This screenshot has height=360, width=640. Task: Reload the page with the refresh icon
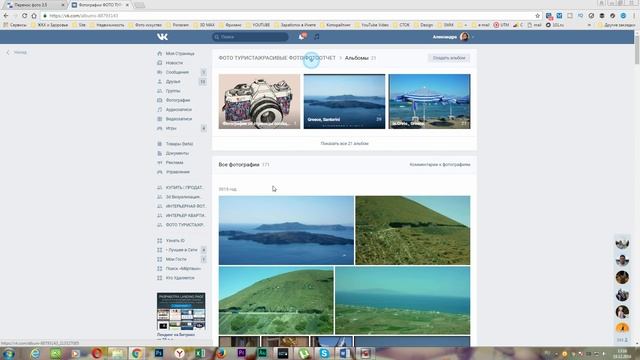pyautogui.click(x=24, y=16)
